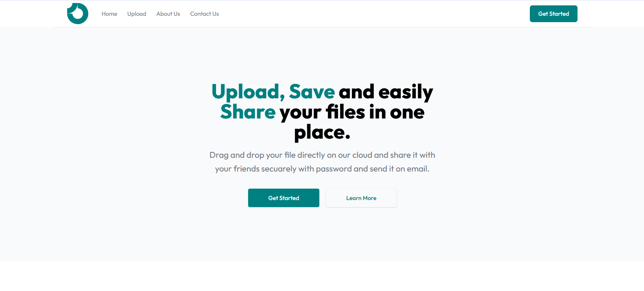Click the teal 'Share' headline word
644x291 pixels.
click(248, 112)
